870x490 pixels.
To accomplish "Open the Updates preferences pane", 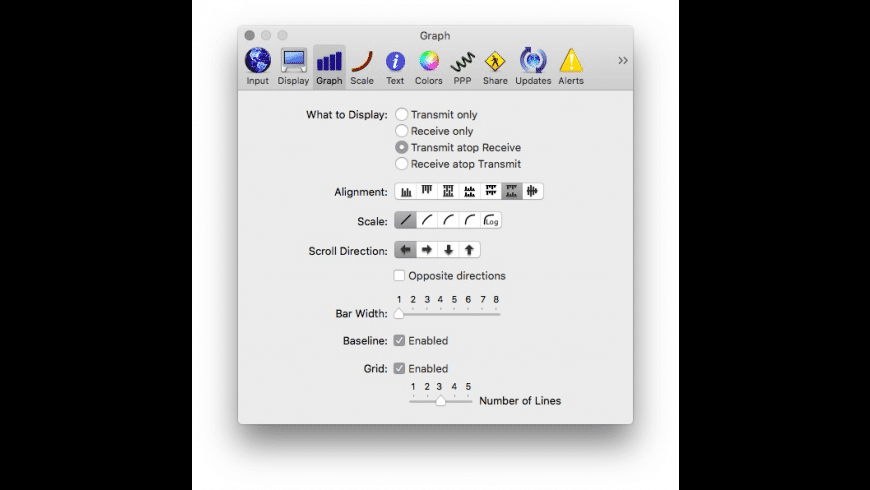I will point(533,67).
